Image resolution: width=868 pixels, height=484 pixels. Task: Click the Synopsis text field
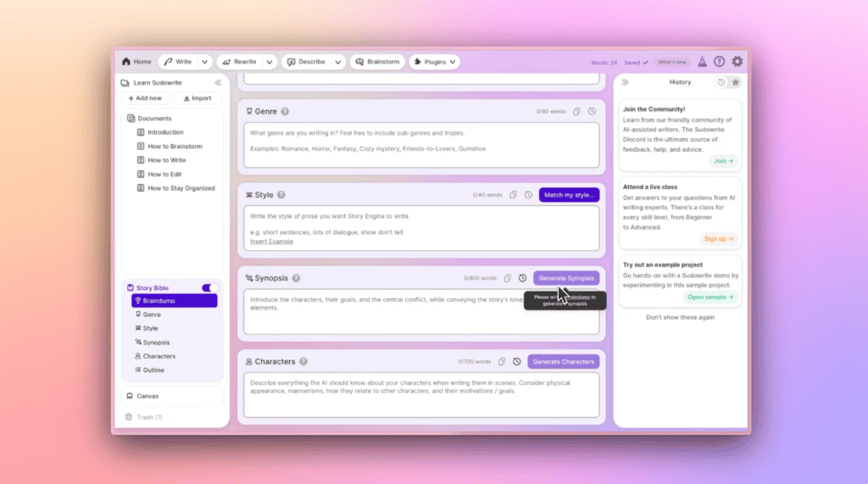point(421,312)
